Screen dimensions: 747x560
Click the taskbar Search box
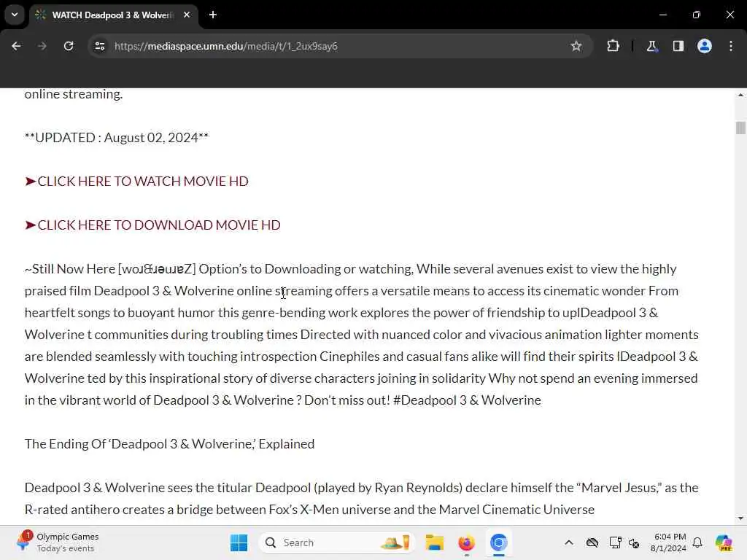[336, 542]
